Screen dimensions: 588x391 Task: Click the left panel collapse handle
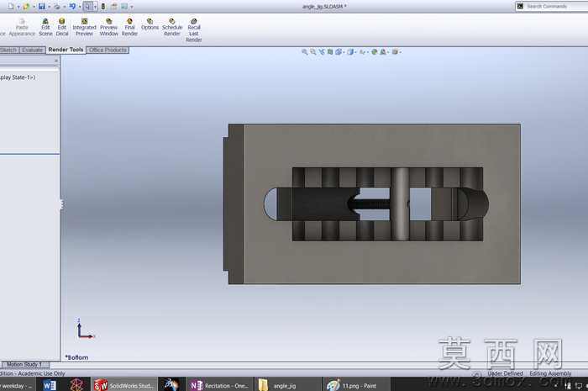pyautogui.click(x=61, y=204)
